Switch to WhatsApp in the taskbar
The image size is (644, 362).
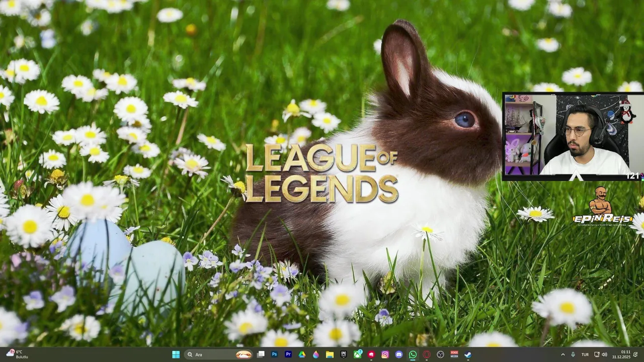tap(413, 354)
